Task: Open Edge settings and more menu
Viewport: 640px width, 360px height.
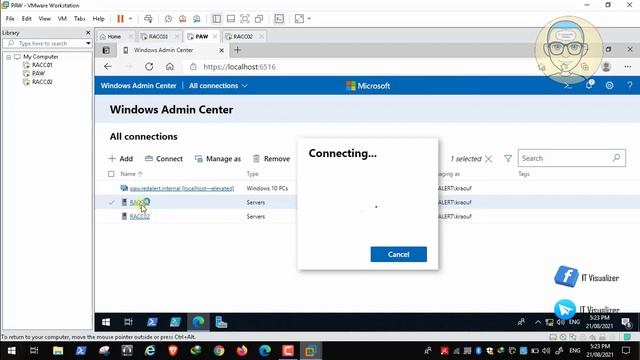Action: click(x=628, y=67)
